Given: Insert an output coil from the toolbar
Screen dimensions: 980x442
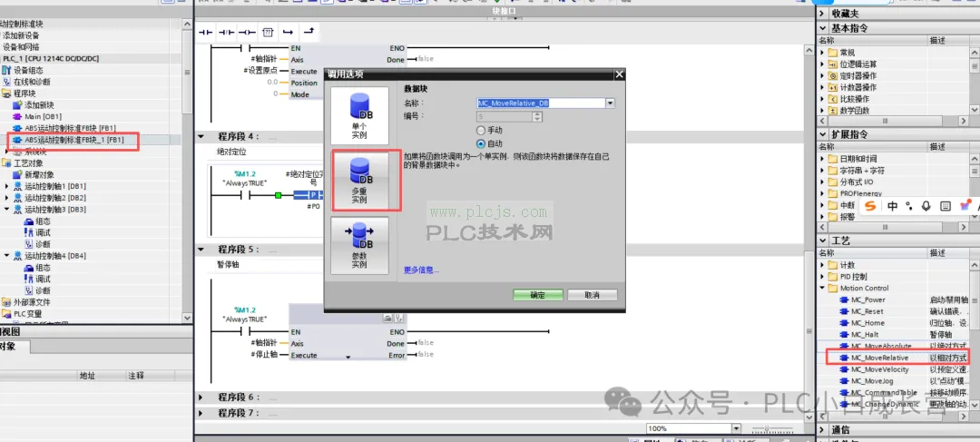Looking at the screenshot, I should pyautogui.click(x=248, y=32).
